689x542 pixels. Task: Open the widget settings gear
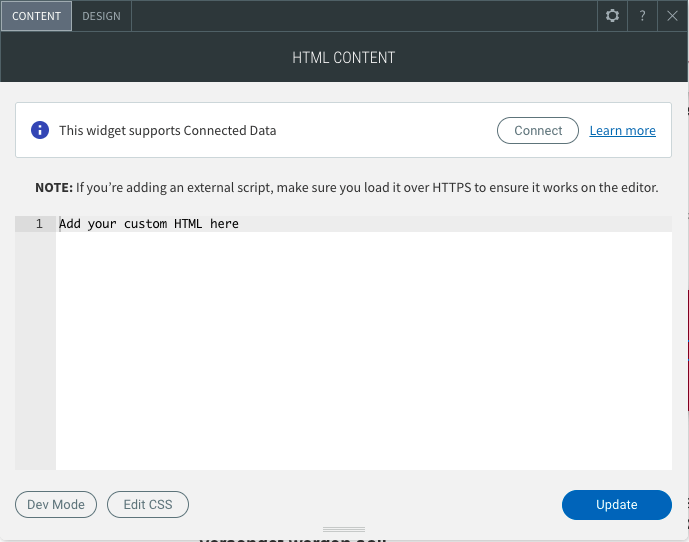tap(613, 16)
